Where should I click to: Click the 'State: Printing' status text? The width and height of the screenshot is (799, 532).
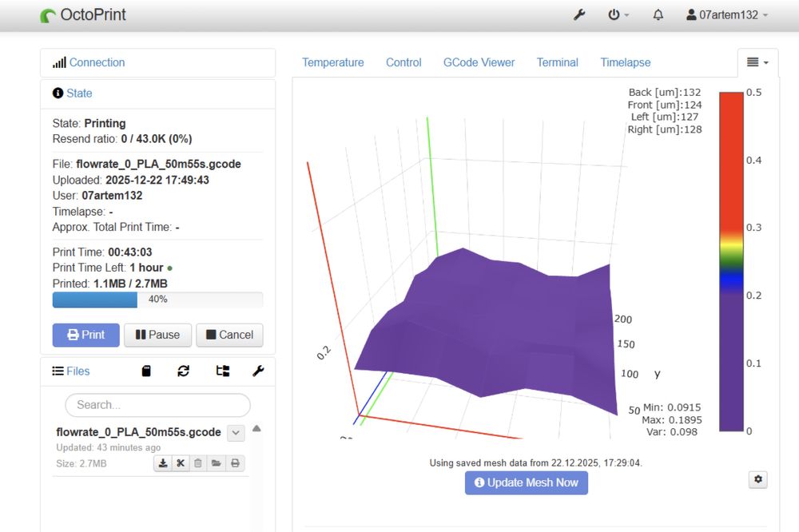[89, 123]
